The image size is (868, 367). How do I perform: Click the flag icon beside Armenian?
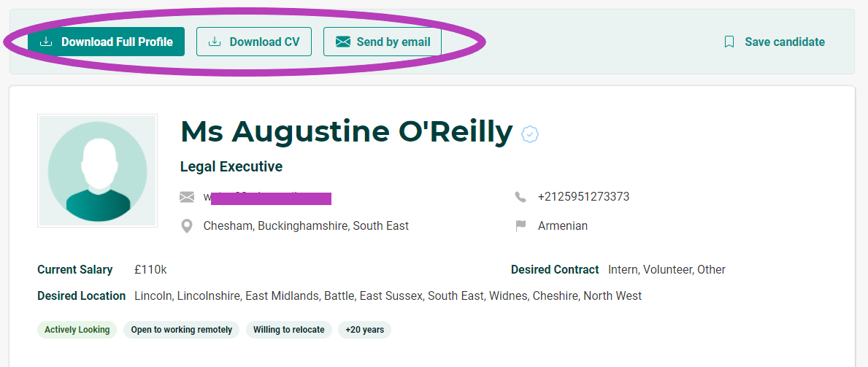pos(521,226)
